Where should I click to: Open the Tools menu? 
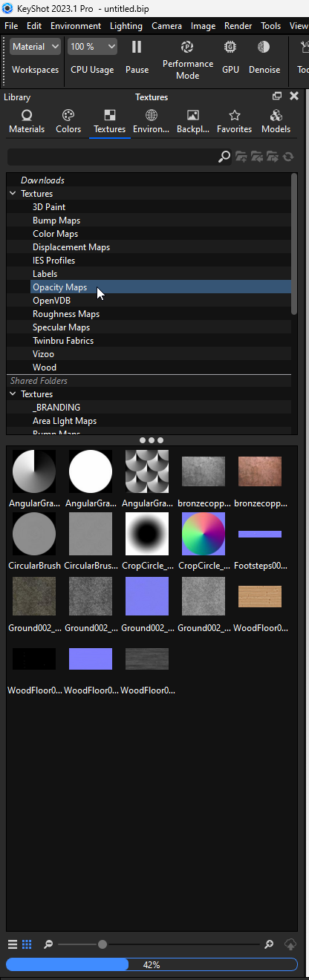coord(271,26)
